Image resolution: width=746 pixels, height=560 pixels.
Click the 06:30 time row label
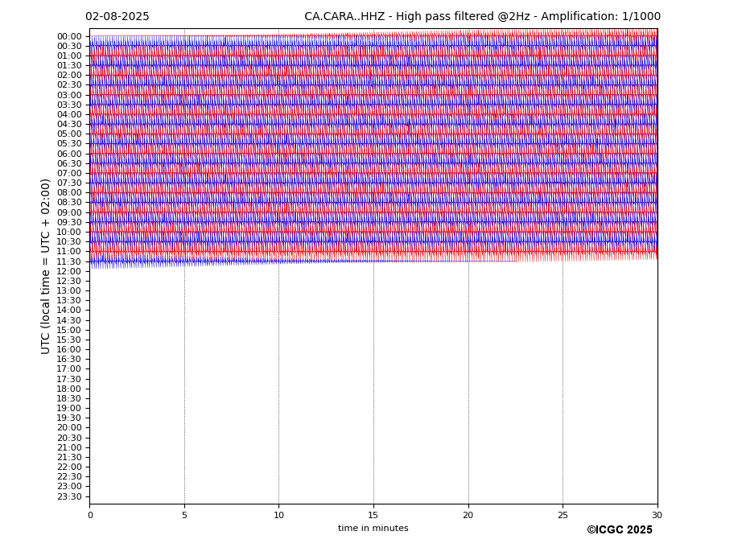pos(69,163)
